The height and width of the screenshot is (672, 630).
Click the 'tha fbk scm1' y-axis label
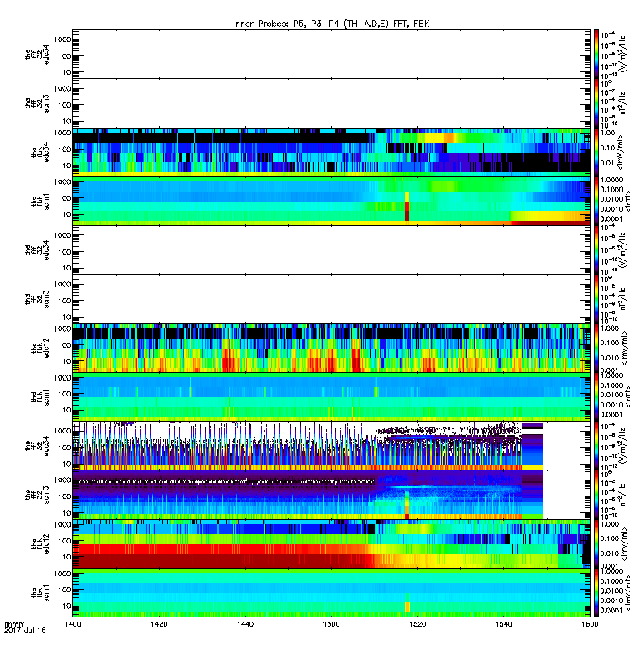click(x=40, y=202)
